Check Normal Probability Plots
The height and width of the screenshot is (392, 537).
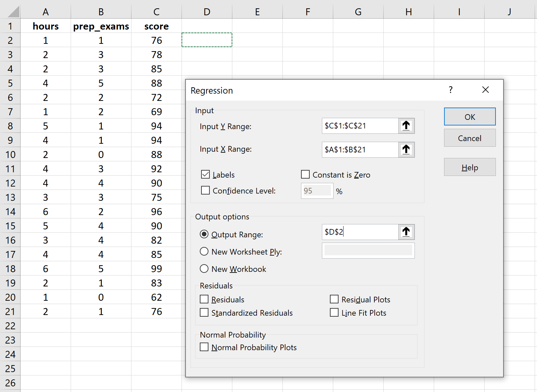point(204,347)
